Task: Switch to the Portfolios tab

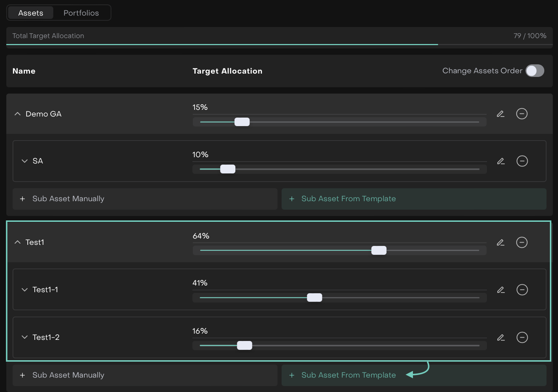Action: click(x=81, y=13)
